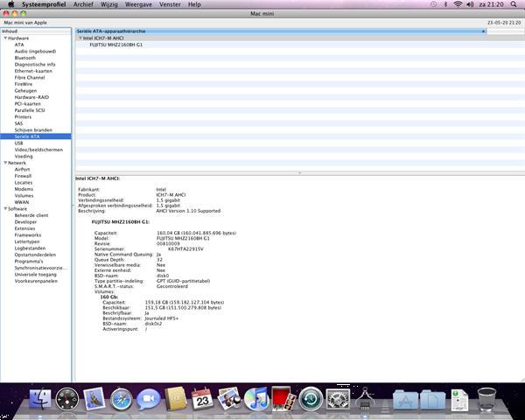Open Address Book in the Dock
The height and width of the screenshot is (420, 525).
pyautogui.click(x=176, y=399)
